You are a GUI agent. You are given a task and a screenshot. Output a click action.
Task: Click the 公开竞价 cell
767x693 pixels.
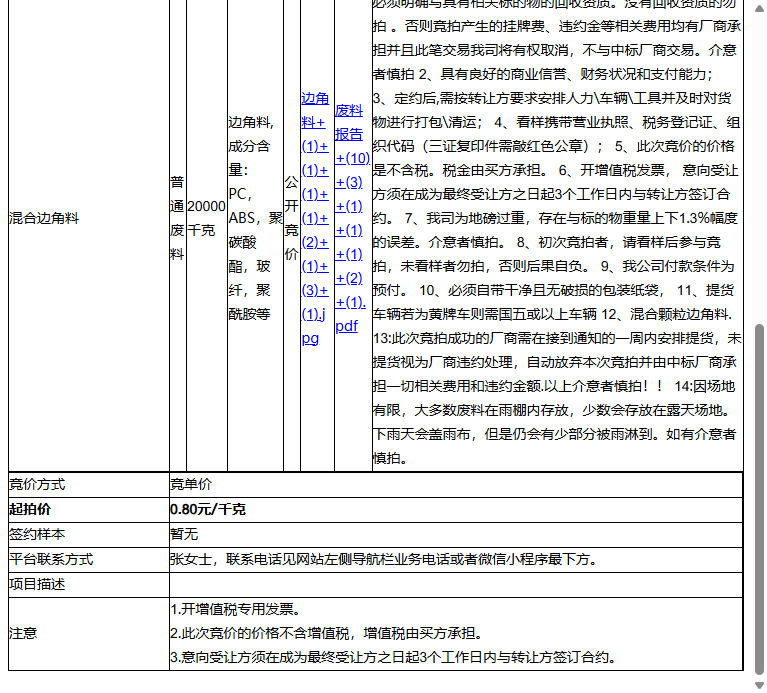pos(292,218)
